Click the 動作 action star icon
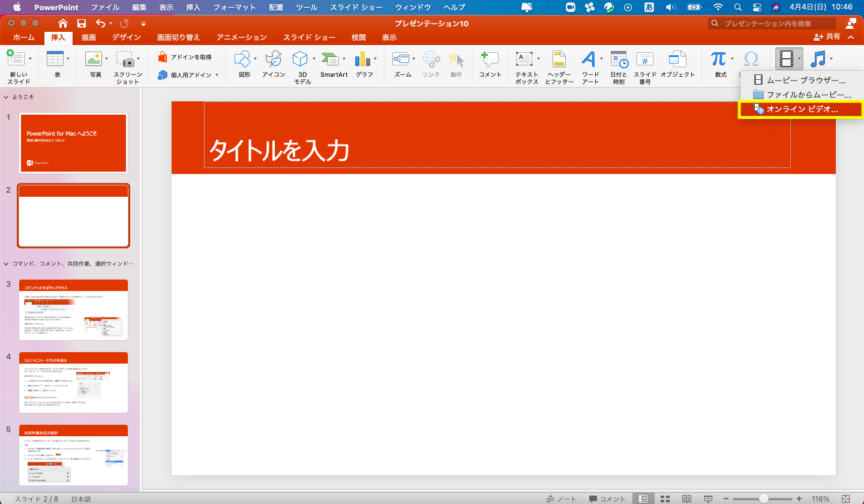 pos(456,59)
